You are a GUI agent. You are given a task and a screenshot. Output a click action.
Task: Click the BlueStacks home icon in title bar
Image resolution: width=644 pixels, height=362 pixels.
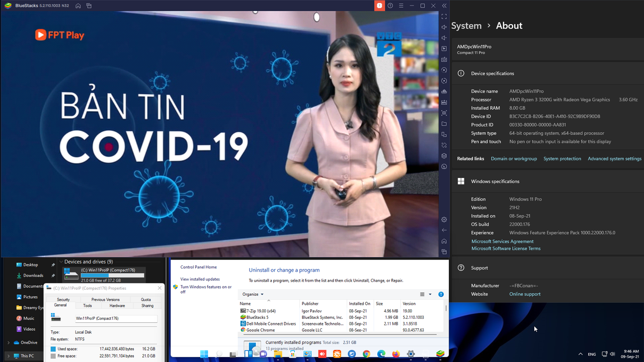click(78, 6)
